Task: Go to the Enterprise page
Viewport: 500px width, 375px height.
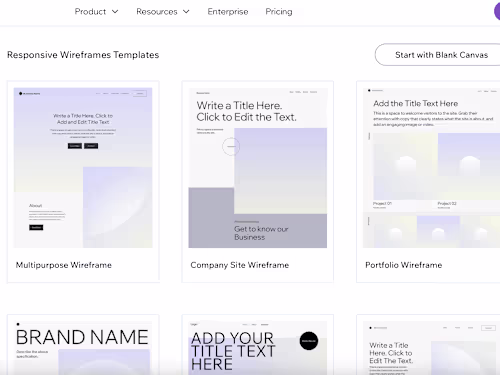Action: point(228,12)
